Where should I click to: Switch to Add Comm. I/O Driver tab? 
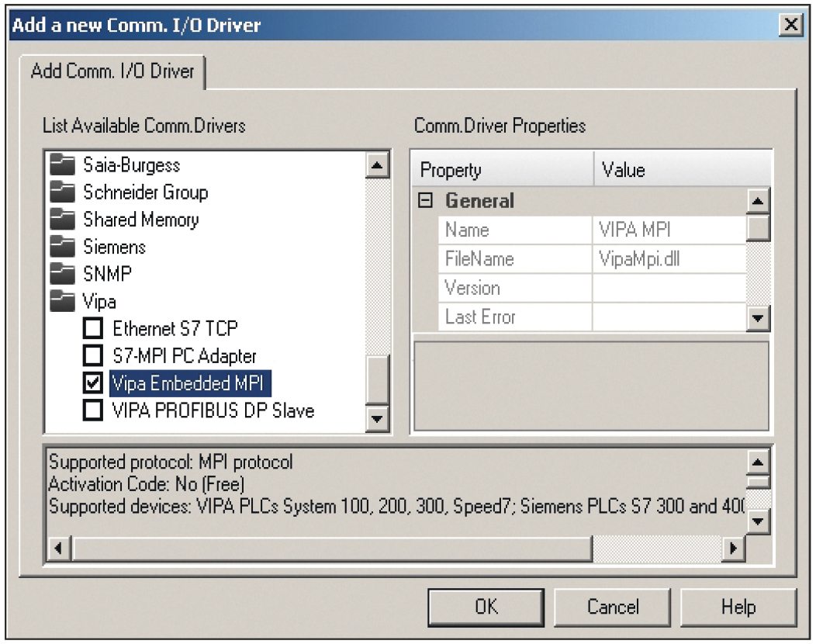[x=112, y=71]
